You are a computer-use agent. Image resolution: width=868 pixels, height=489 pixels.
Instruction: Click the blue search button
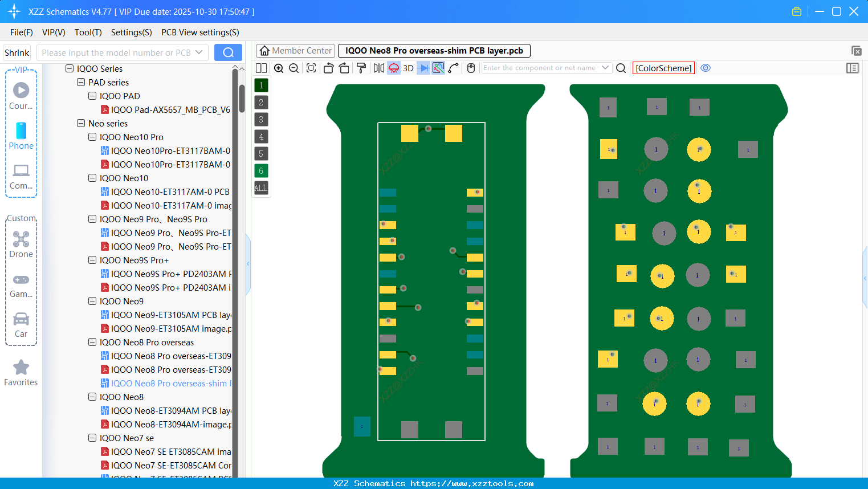(228, 52)
